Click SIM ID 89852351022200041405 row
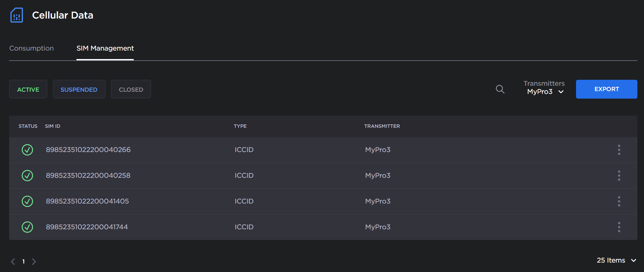Viewport: 644px width, 272px height. (x=87, y=201)
